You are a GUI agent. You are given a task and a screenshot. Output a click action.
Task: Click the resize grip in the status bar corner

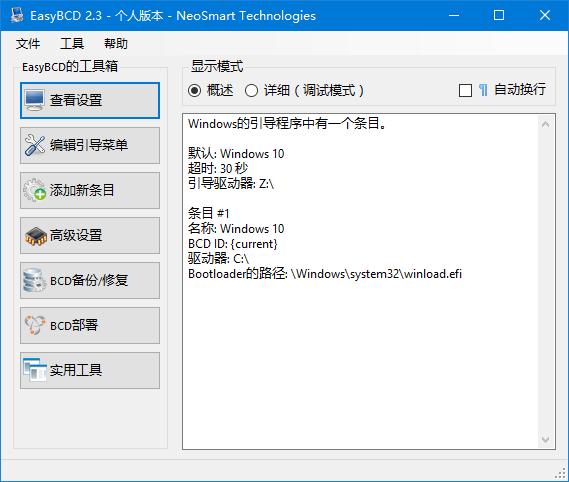coord(561,474)
